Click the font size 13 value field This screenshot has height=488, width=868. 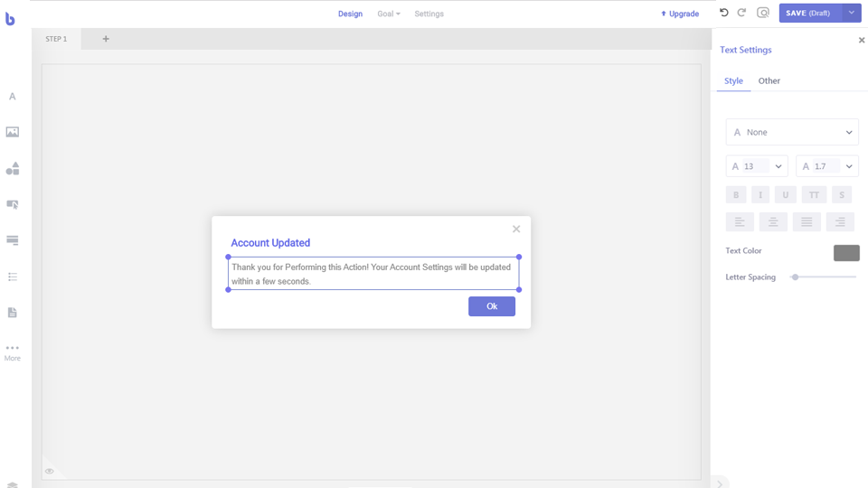(756, 166)
